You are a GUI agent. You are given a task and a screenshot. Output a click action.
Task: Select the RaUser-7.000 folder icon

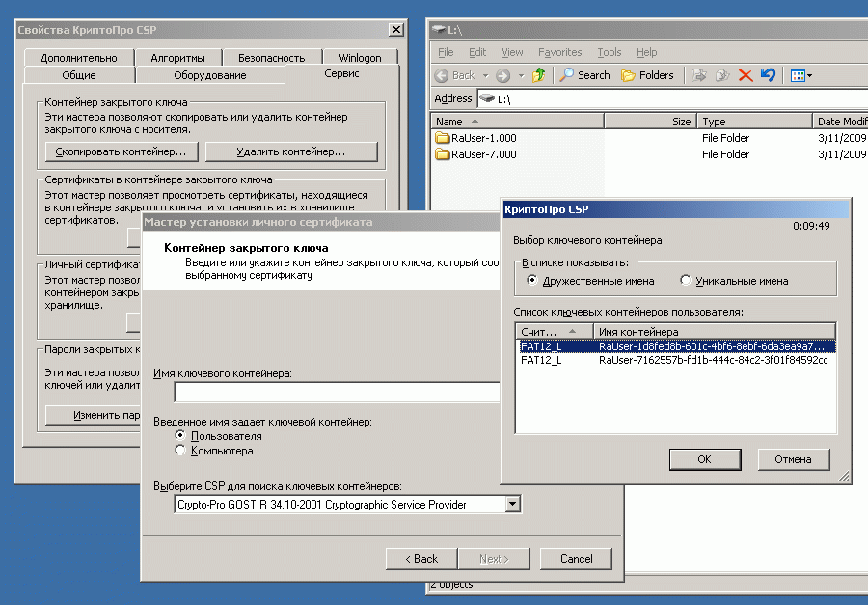pos(442,154)
